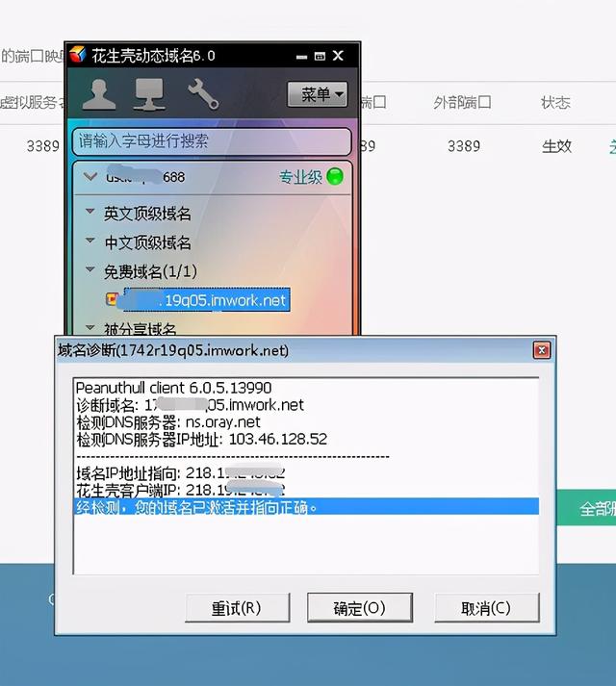
Task: Minimize the Peanuthull window
Action: coord(301,57)
